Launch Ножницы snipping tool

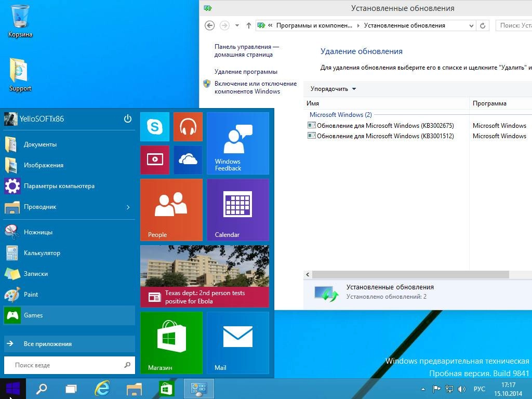click(x=69, y=232)
